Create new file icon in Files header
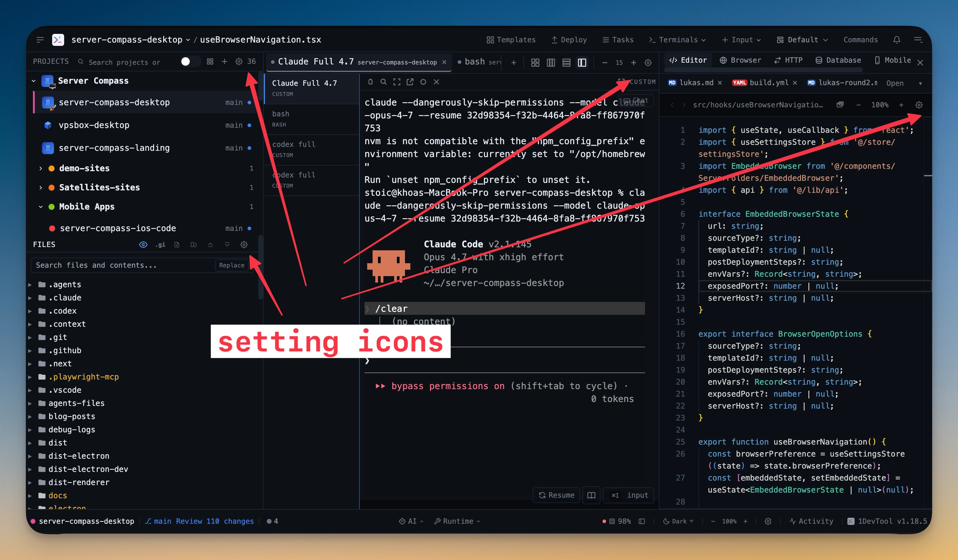This screenshot has height=560, width=958. 177,244
